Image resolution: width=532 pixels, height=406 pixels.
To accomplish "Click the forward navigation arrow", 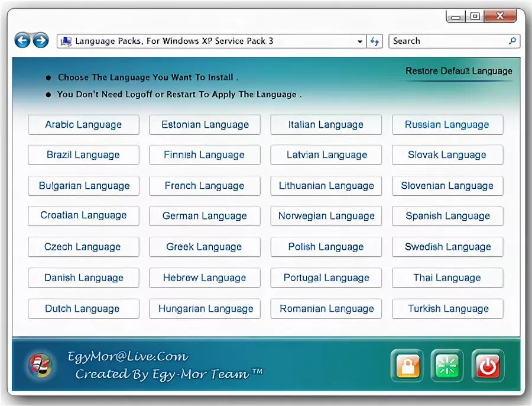I will (41, 40).
